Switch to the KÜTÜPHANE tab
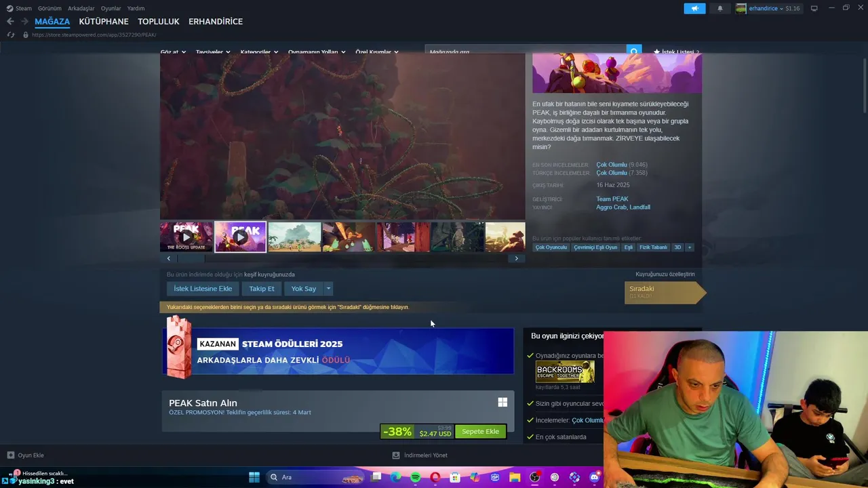Image resolution: width=868 pixels, height=488 pixels. point(104,22)
